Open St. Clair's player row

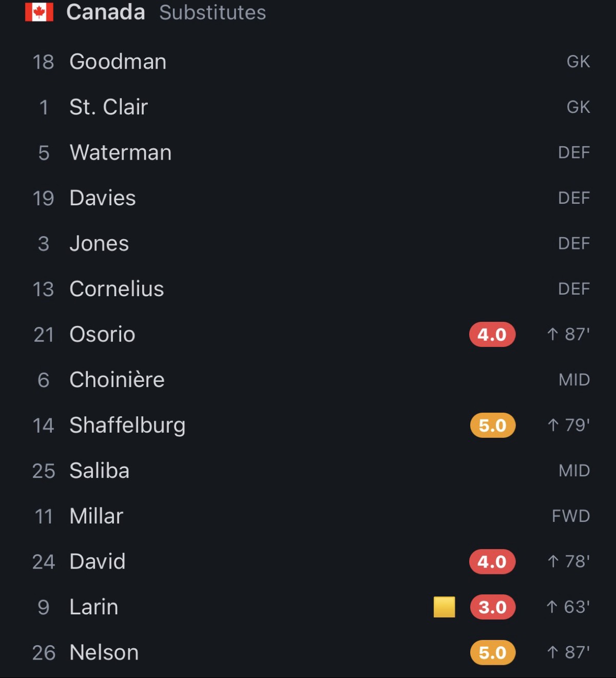[x=308, y=107]
